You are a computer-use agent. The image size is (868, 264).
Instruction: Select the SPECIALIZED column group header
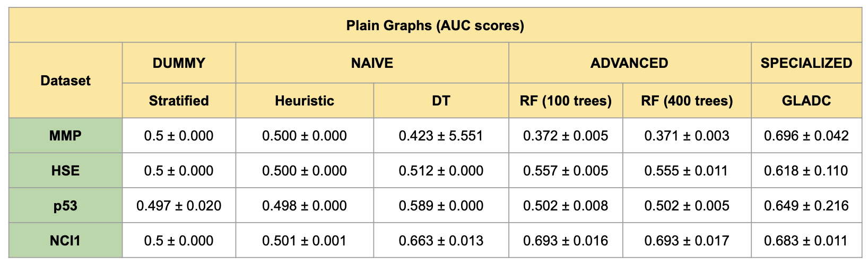[x=806, y=63]
